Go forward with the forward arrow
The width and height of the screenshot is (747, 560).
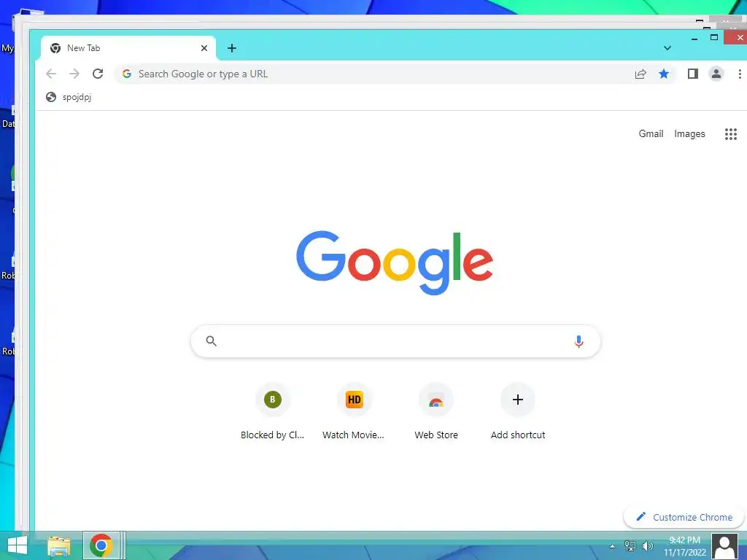[x=74, y=74]
